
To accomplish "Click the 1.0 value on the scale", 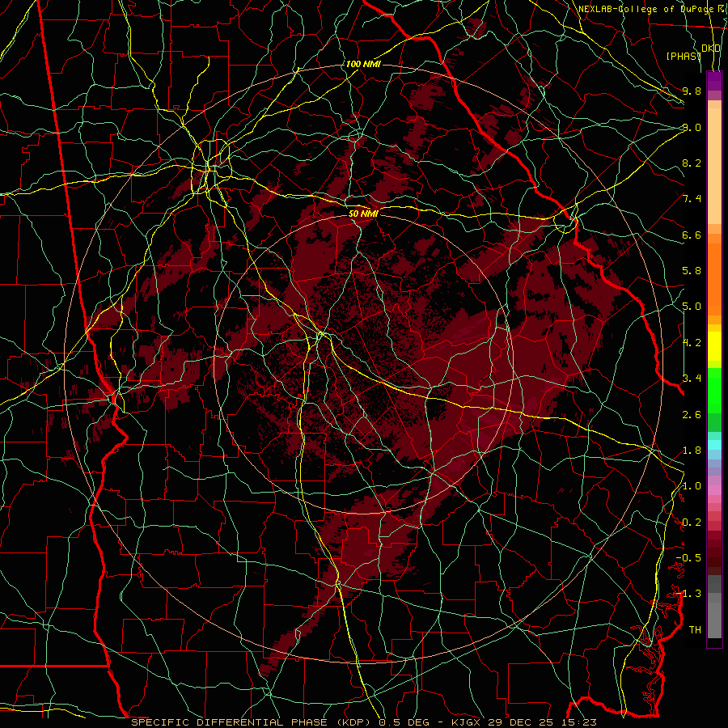I will tap(692, 486).
